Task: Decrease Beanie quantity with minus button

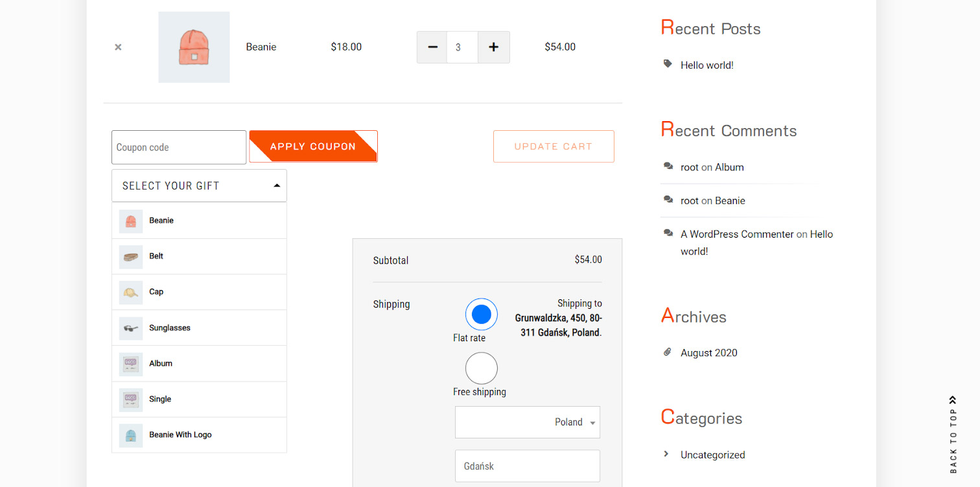Action: [x=432, y=47]
